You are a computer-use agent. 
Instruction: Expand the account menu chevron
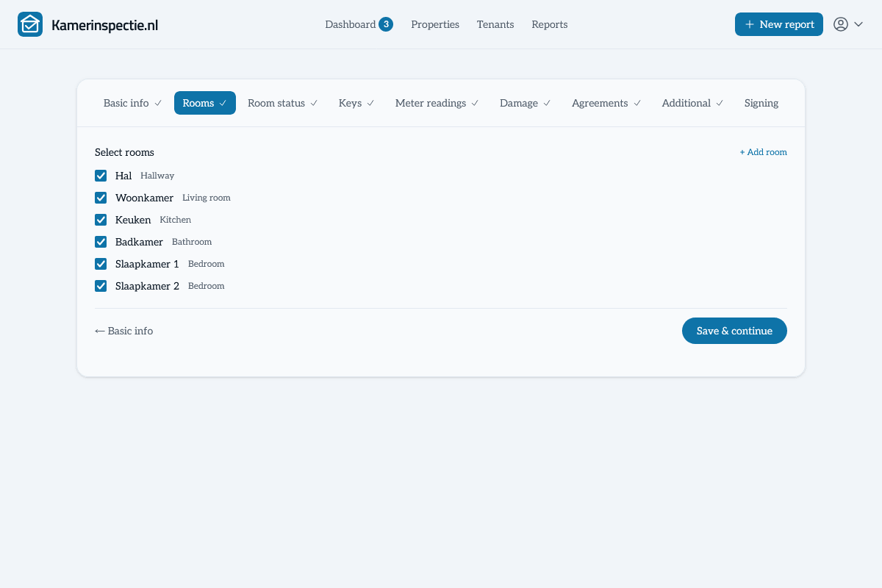tap(858, 24)
